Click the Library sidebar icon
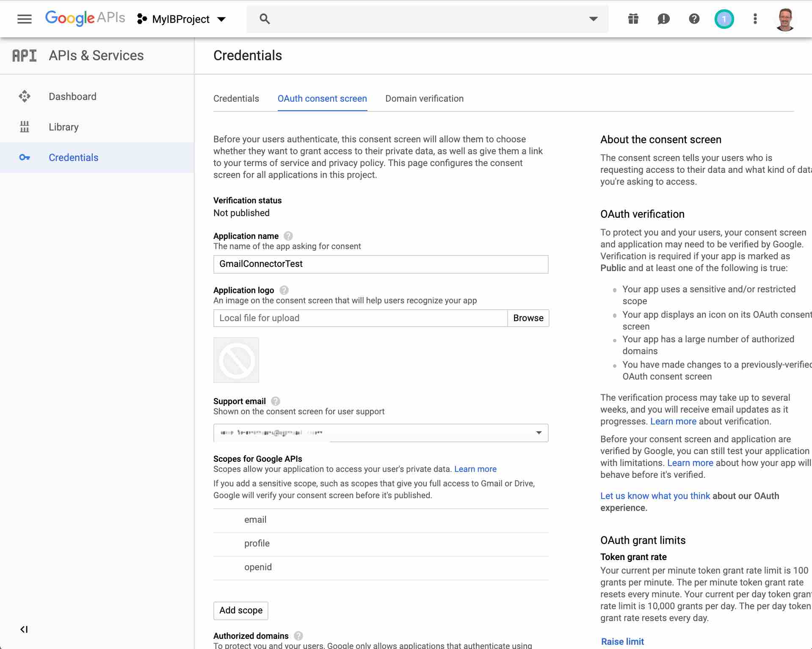 tap(25, 127)
